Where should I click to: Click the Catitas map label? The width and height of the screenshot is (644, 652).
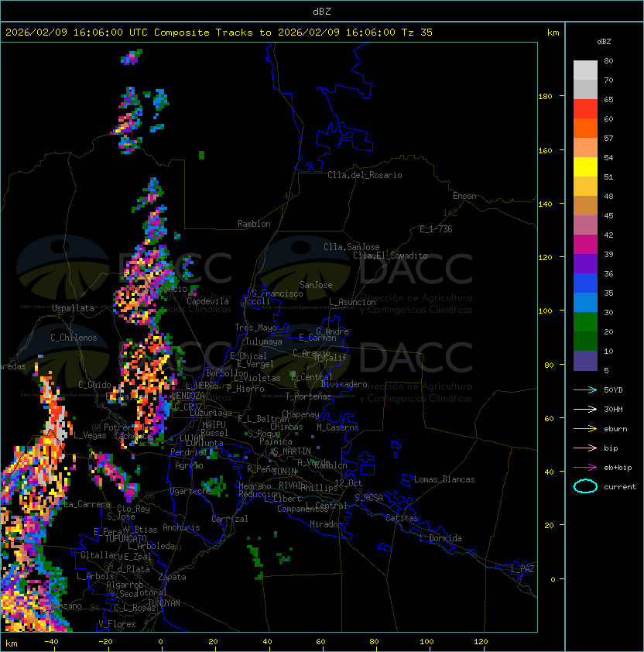pos(402,518)
